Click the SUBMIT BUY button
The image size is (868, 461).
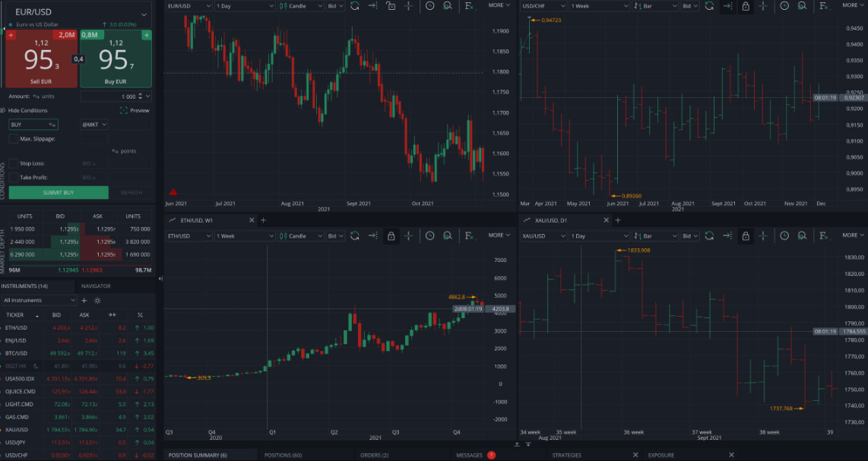pos(59,193)
